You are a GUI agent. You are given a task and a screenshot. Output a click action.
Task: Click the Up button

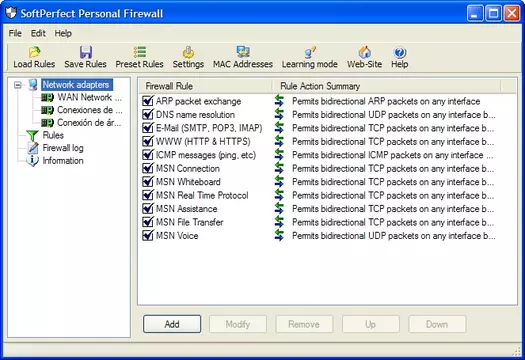371,324
